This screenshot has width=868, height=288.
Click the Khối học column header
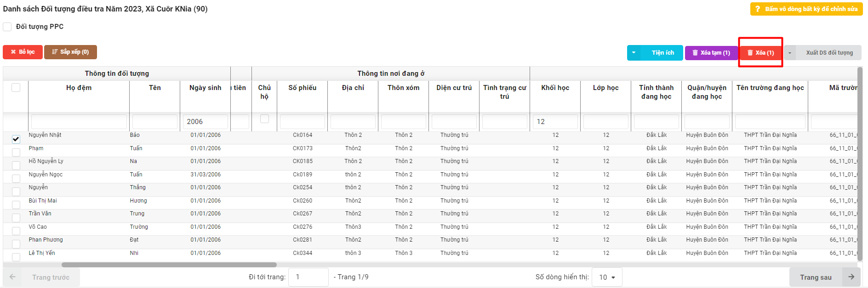click(x=555, y=88)
